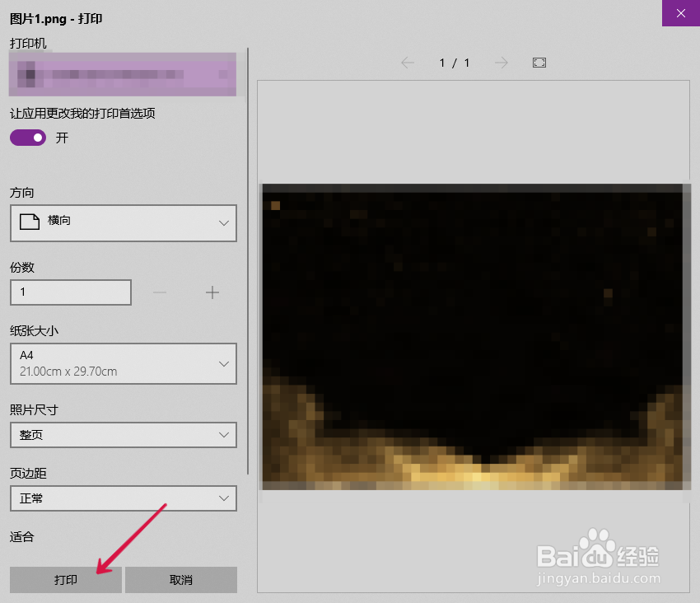Viewport: 700px width, 603px height.
Task: Click the 份数 copies input field
Action: pos(71,292)
